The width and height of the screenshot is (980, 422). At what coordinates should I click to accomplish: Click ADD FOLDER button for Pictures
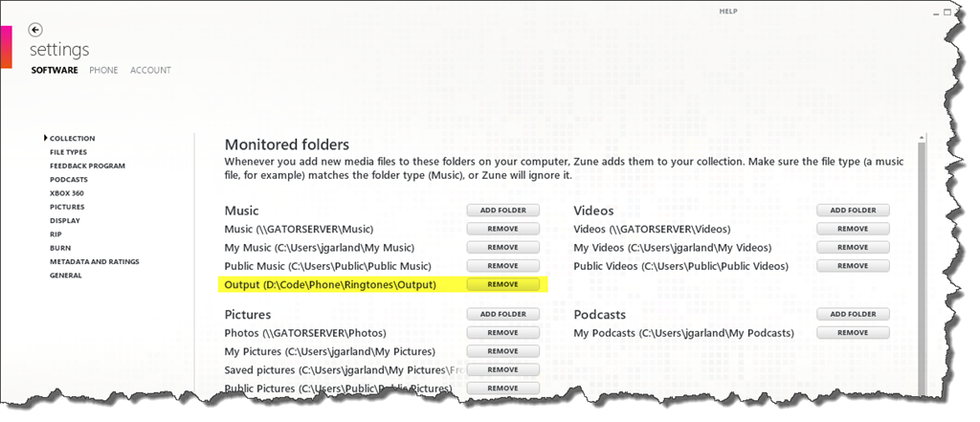502,314
